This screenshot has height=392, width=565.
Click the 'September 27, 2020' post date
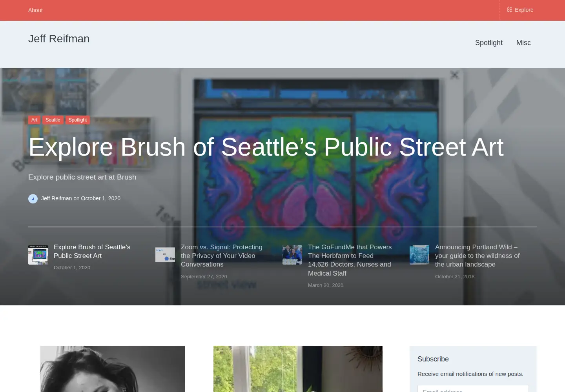[204, 276]
